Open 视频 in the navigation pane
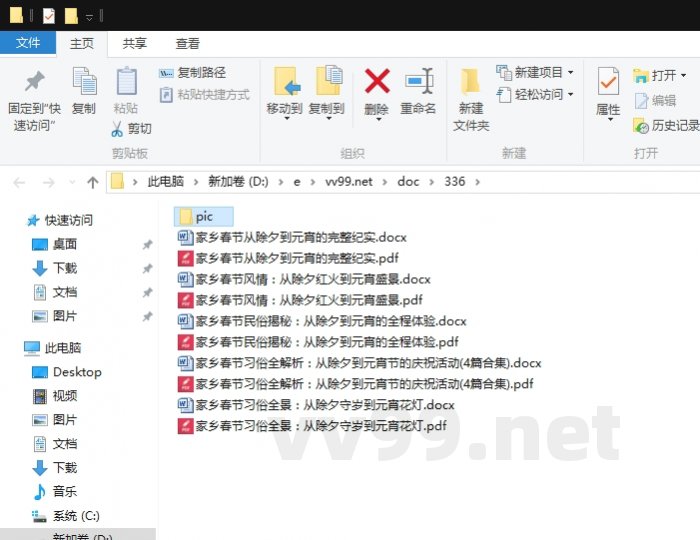 click(x=55, y=396)
